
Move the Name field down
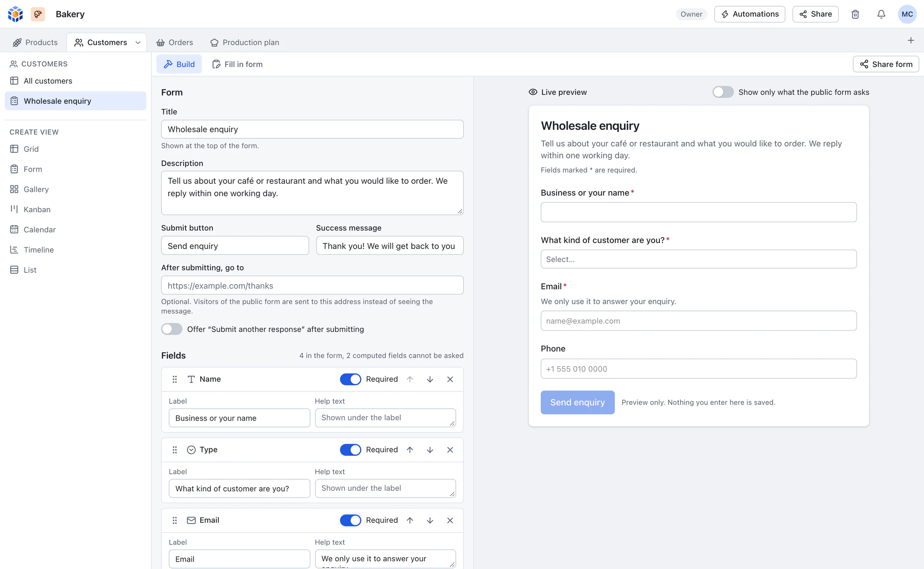(430, 379)
